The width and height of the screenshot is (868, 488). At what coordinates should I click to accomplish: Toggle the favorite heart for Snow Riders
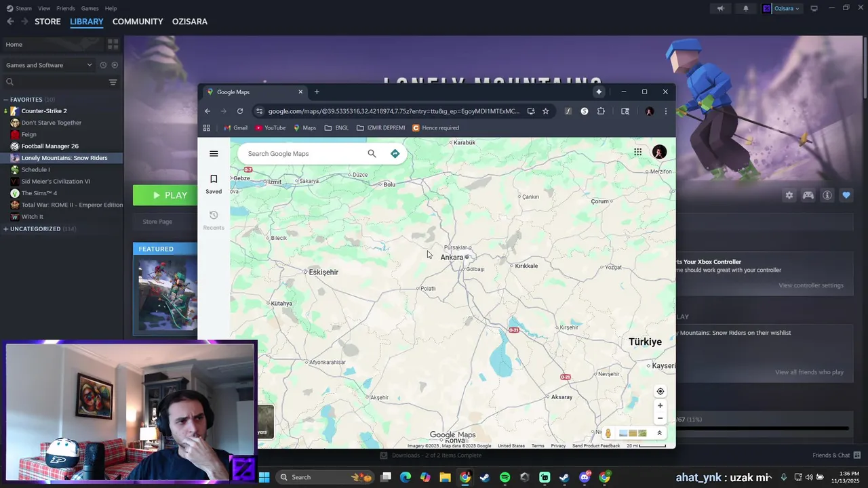[x=846, y=195]
